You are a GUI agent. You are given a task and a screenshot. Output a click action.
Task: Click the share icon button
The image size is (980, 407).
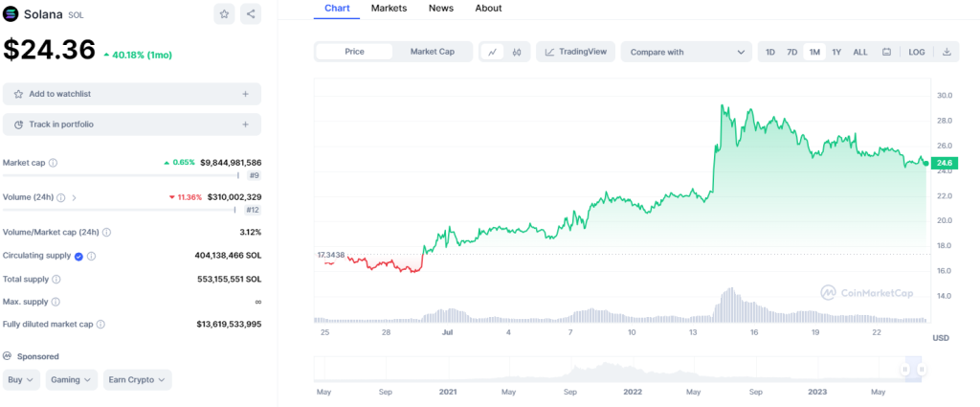point(251,13)
